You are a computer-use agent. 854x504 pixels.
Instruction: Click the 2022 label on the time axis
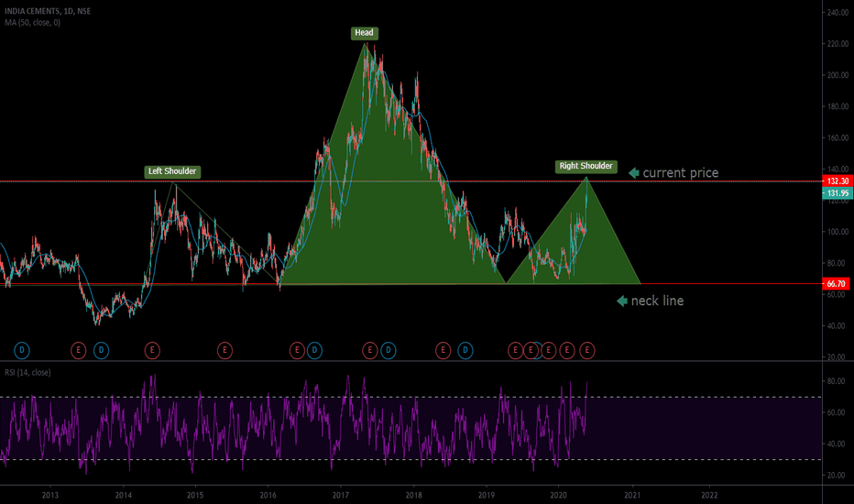709,495
